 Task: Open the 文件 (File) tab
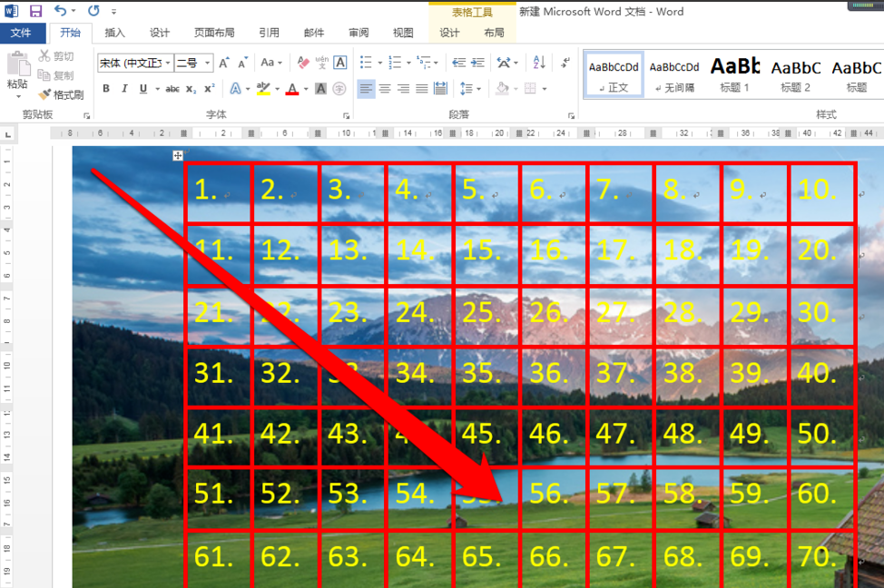coord(21,33)
